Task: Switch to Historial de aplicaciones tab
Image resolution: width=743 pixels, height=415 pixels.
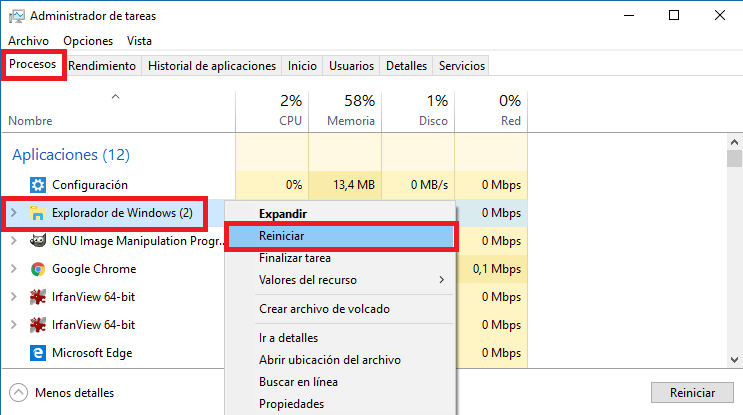Action: 212,66
